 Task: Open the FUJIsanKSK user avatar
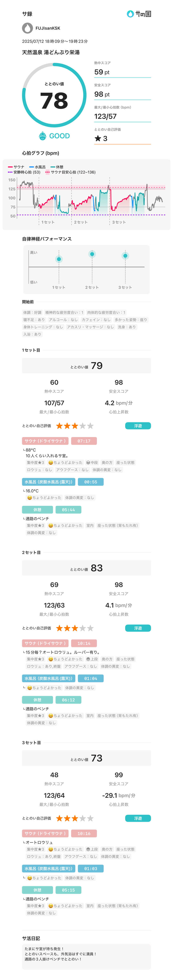coord(27,28)
